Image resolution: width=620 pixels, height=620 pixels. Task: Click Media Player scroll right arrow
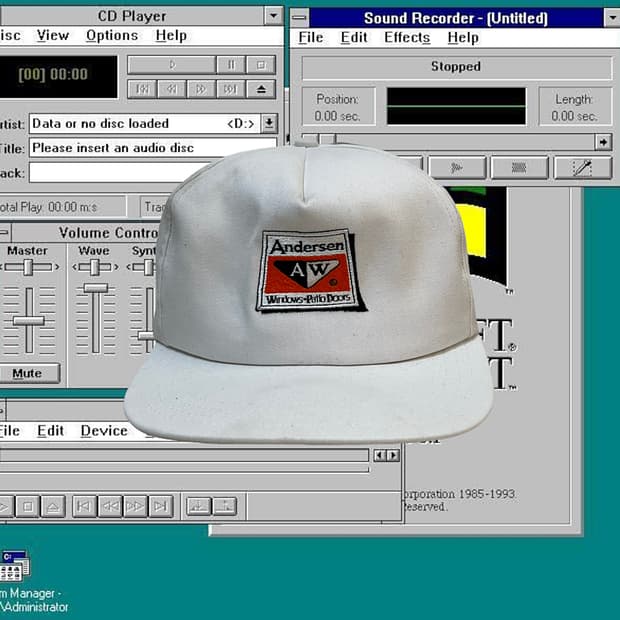393,456
